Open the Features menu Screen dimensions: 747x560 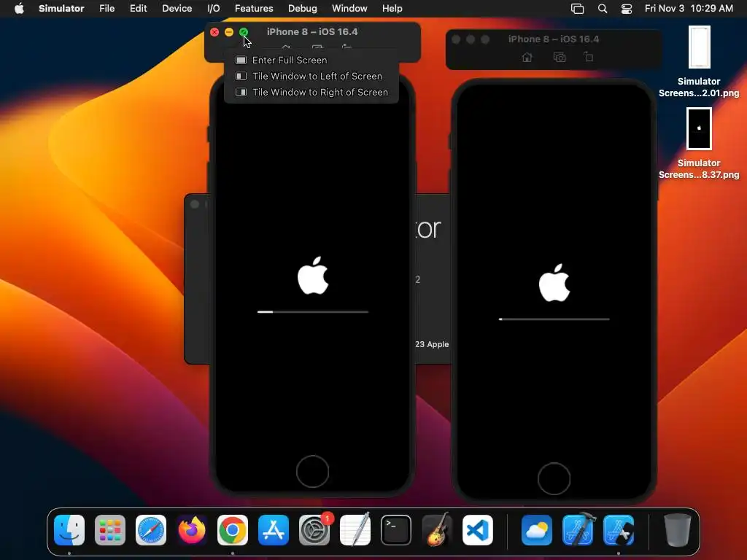coord(254,9)
